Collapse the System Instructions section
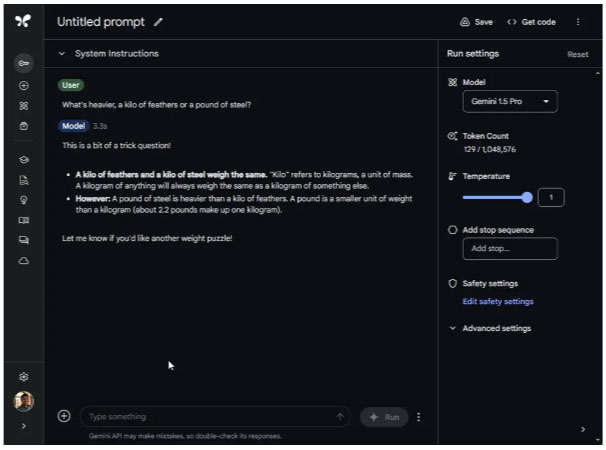606x450 pixels. pyautogui.click(x=62, y=54)
